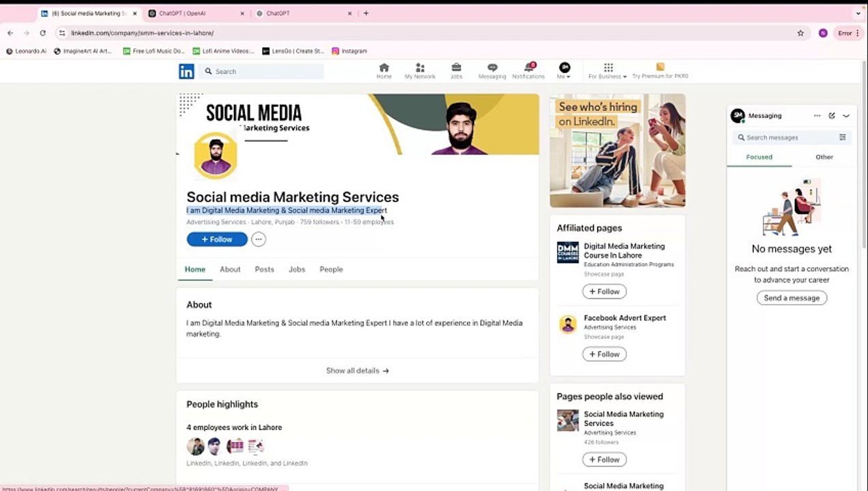Image resolution: width=868 pixels, height=491 pixels.
Task: Follow Digital Media Marketing Course In Lahore
Action: (x=604, y=291)
